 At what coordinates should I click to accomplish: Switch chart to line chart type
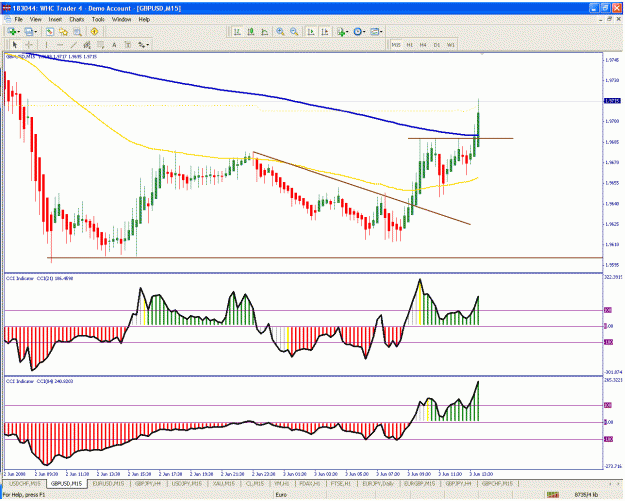click(264, 31)
